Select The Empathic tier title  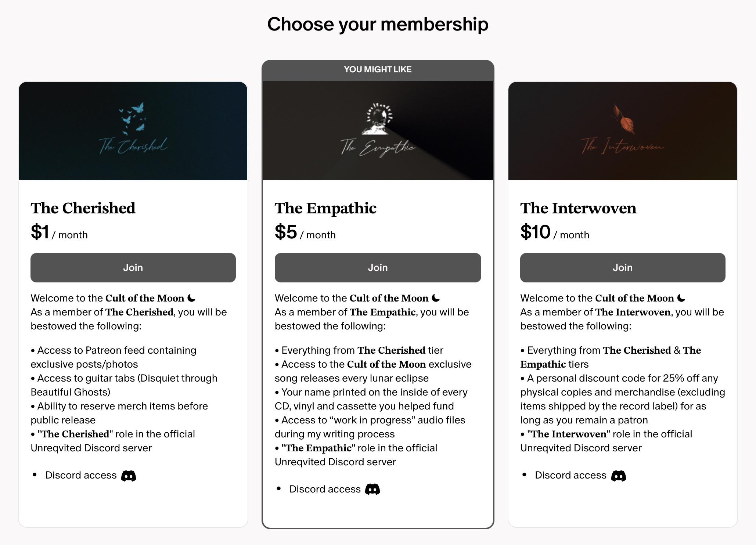[325, 208]
